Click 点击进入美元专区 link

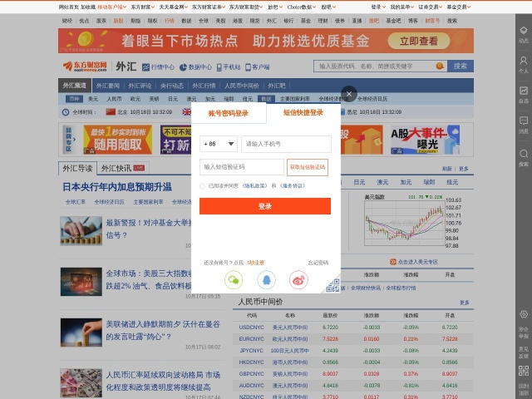tap(414, 262)
